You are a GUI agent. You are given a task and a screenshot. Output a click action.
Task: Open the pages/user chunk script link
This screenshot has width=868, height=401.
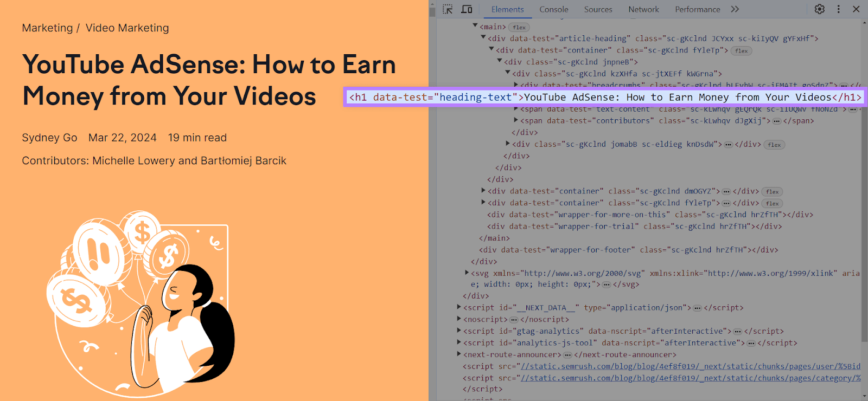point(690,366)
